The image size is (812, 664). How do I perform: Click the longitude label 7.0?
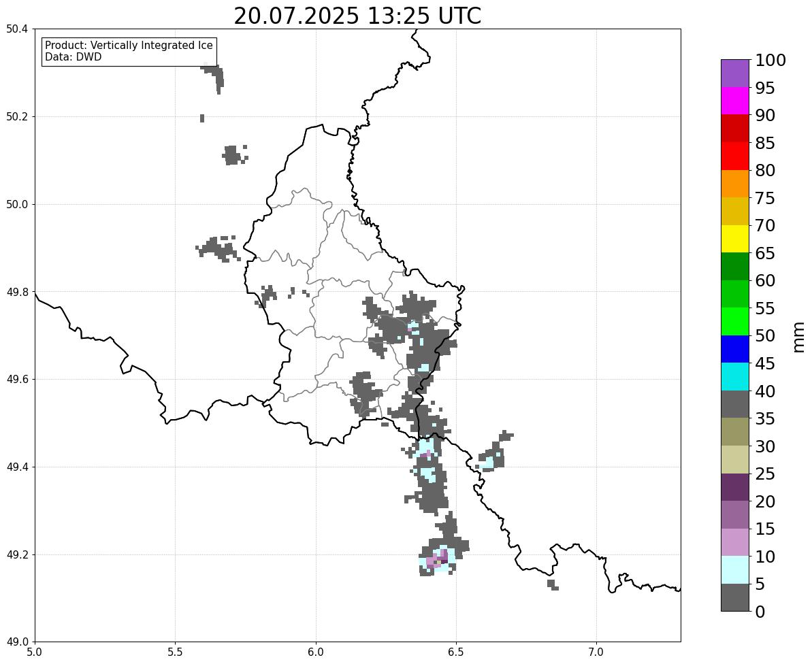[x=596, y=652]
